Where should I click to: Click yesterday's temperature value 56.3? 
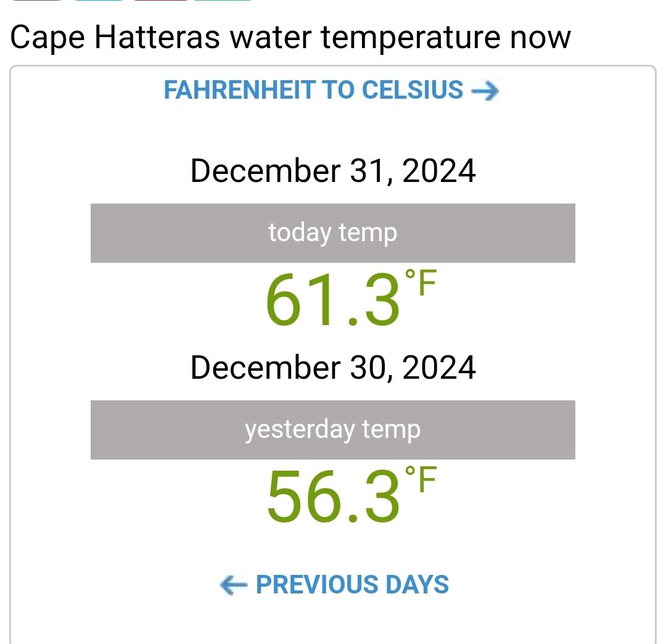(333, 496)
